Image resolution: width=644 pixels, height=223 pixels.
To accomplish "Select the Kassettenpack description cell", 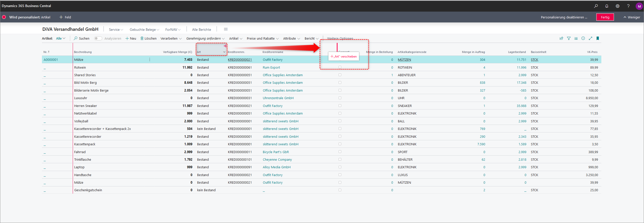I will (85, 144).
